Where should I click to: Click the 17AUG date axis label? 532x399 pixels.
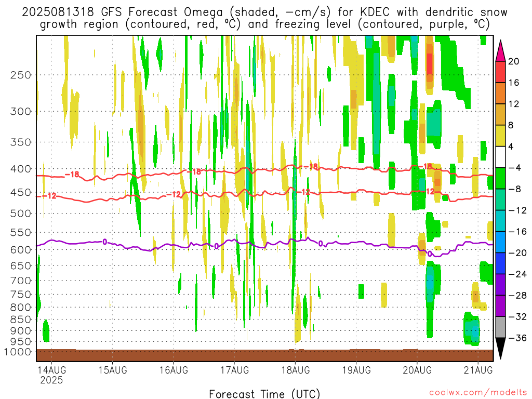pos(234,370)
